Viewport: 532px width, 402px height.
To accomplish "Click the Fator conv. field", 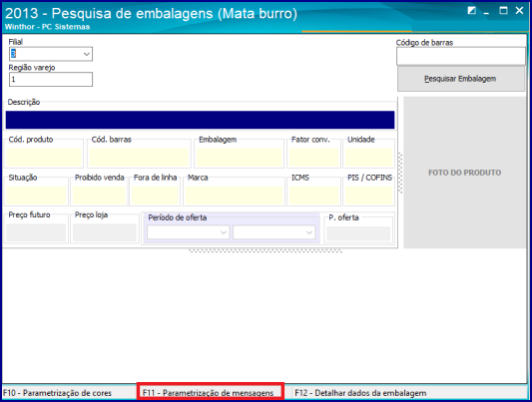I will coord(313,157).
